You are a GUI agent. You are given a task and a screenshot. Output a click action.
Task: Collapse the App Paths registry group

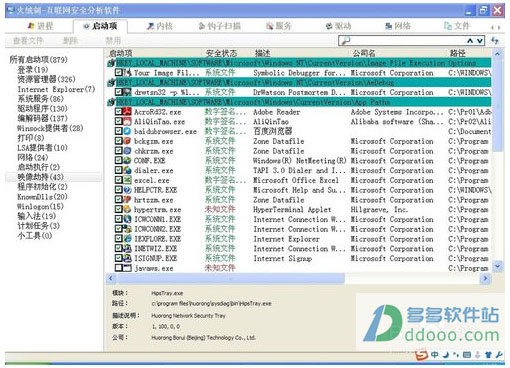111,102
